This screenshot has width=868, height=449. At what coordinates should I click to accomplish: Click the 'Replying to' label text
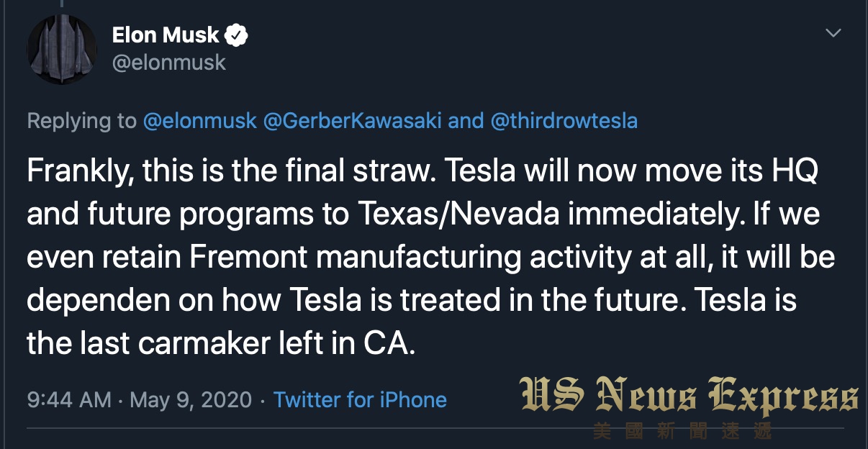point(81,121)
